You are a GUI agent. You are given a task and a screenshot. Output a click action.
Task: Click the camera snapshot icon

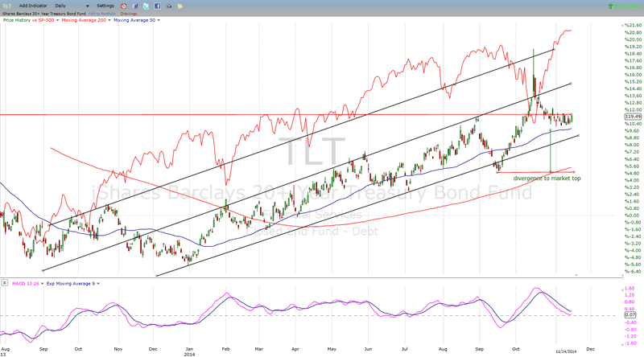click(x=169, y=6)
